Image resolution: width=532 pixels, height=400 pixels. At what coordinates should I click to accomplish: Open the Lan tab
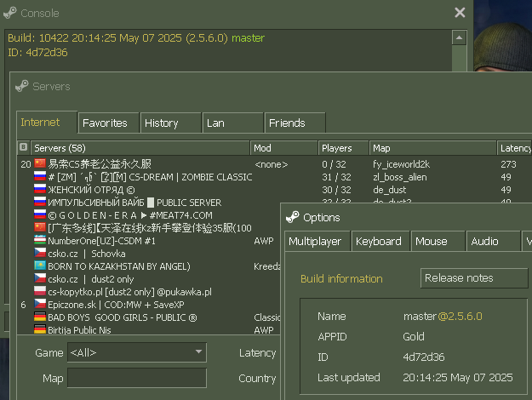(233, 123)
